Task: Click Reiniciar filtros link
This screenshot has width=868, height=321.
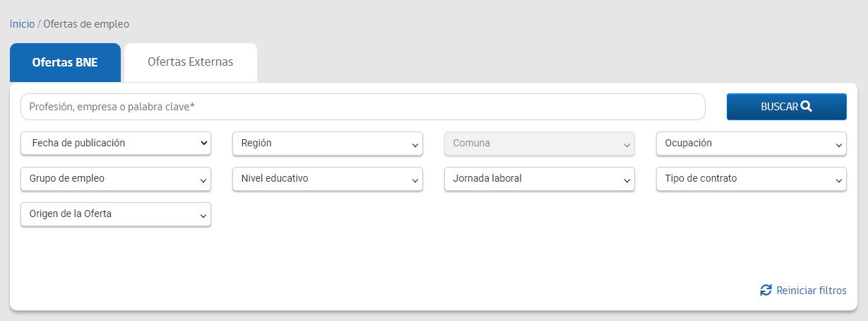Action: click(x=811, y=291)
